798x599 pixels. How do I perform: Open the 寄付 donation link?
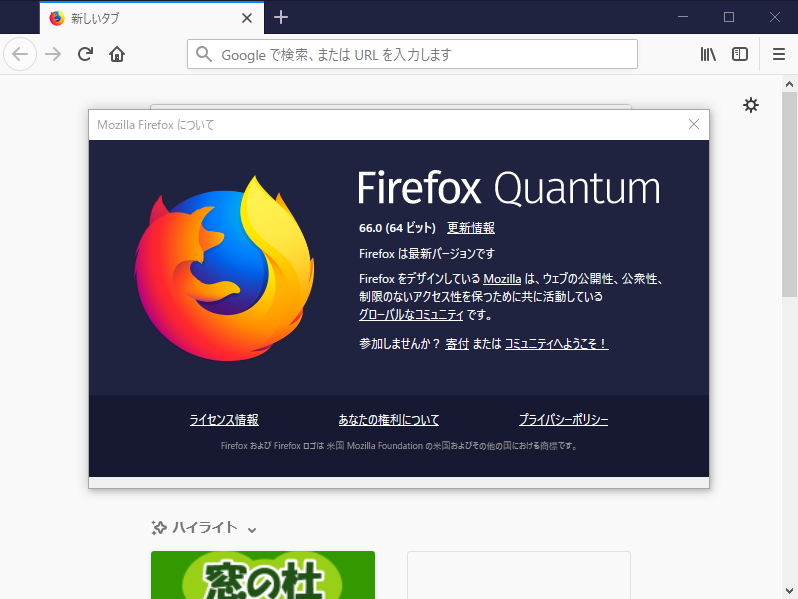(x=457, y=344)
